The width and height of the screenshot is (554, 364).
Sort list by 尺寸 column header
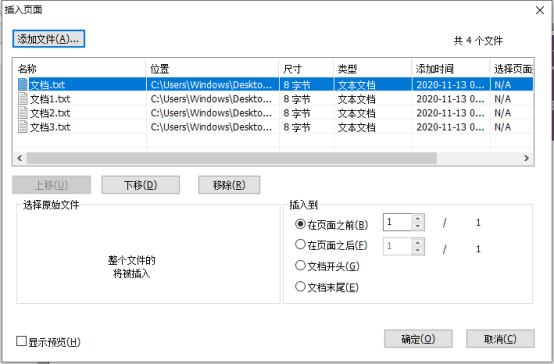[306, 69]
